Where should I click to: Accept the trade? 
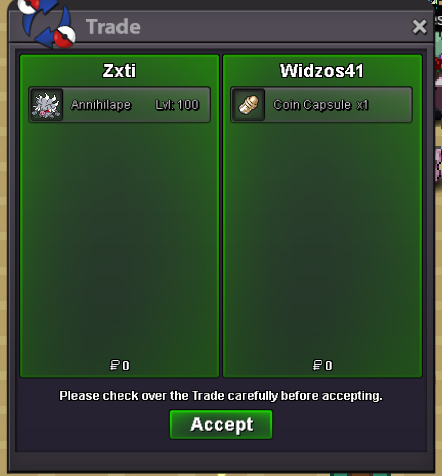tap(221, 425)
